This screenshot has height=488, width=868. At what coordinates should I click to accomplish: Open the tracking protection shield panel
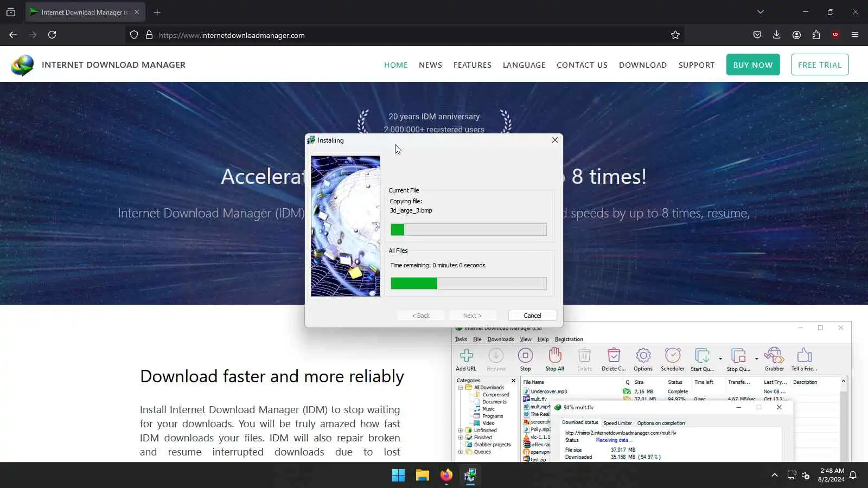click(x=134, y=35)
